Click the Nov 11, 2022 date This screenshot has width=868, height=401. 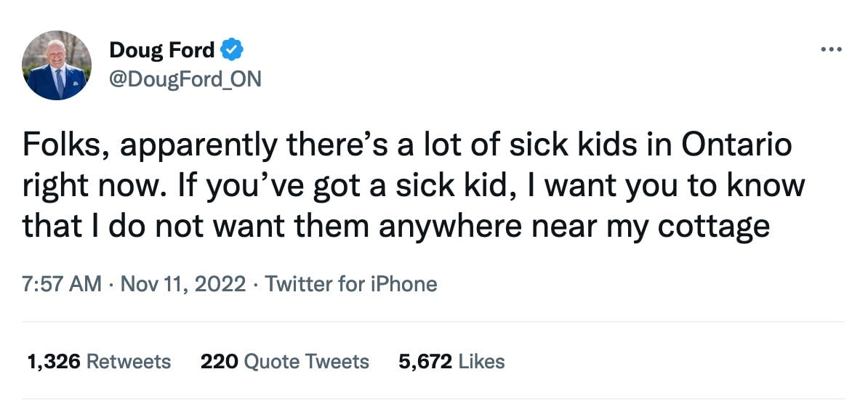182,283
